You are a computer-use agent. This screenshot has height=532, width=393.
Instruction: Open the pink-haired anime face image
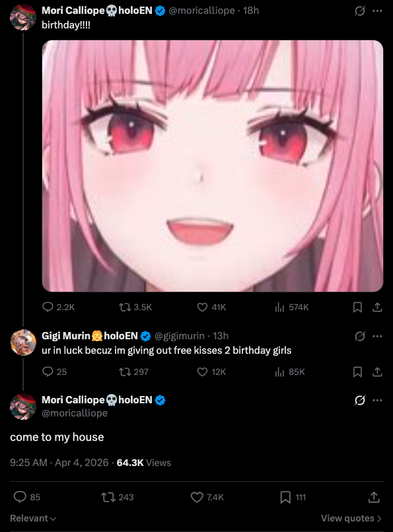[x=213, y=166]
